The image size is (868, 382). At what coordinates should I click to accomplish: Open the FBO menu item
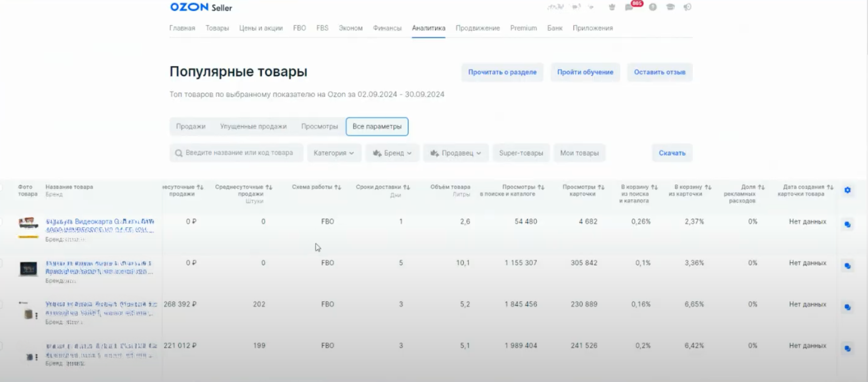pyautogui.click(x=299, y=28)
